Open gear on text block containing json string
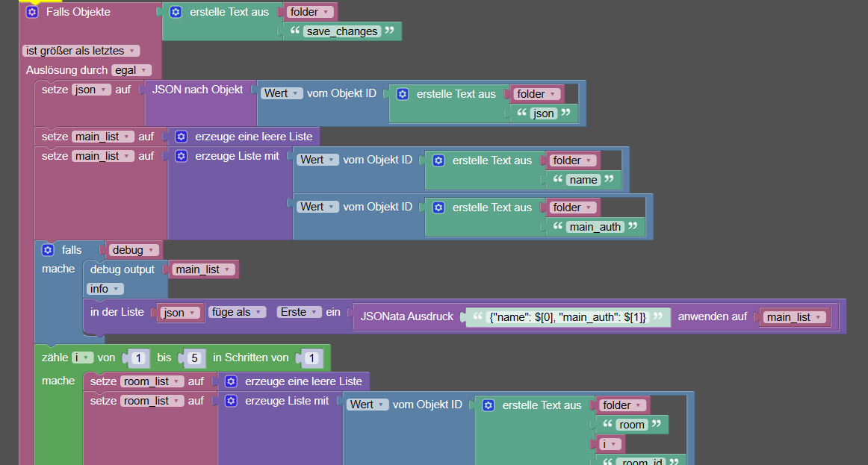 click(x=403, y=94)
